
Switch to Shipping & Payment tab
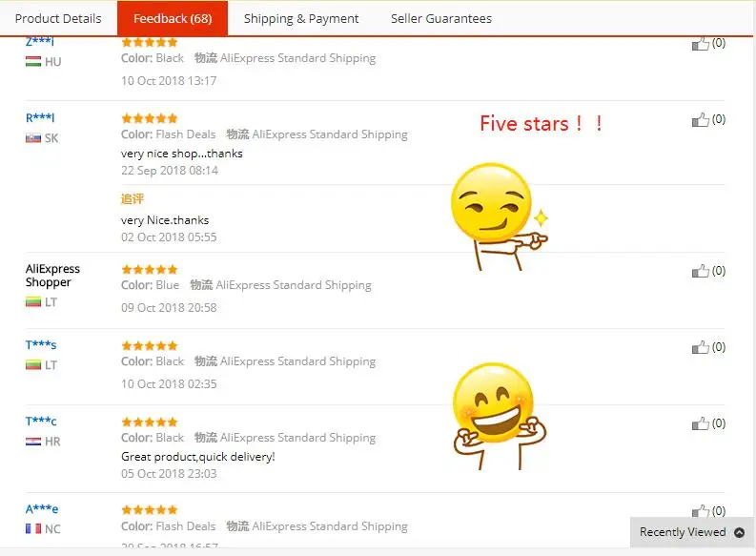[301, 18]
